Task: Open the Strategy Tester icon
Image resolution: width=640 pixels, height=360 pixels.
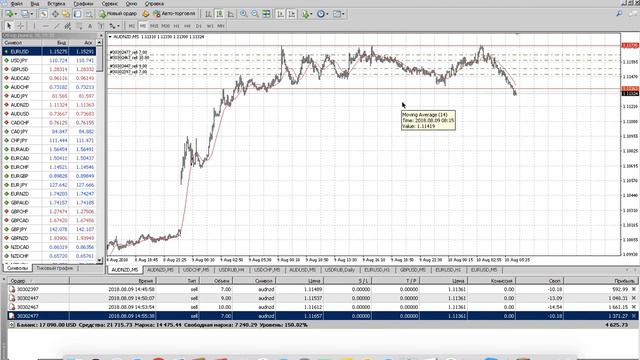Action: click(x=89, y=14)
